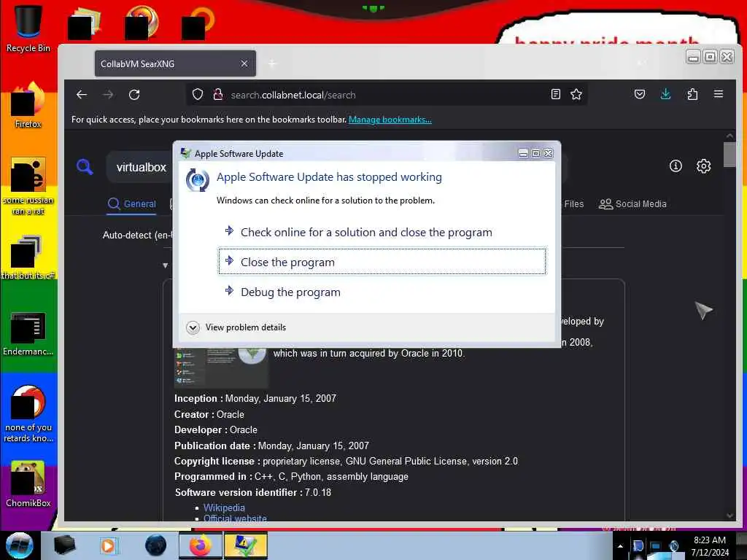Open SearXNG preferences gear icon
Image resolution: width=747 pixels, height=560 pixels.
click(704, 166)
